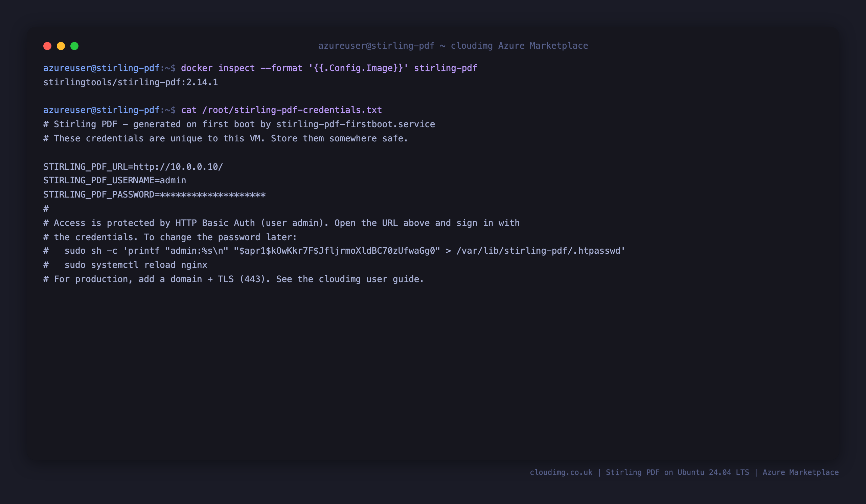Click the 'sudo sh -c printf' htpasswd command line
Screen dimensions: 866x504
334,251
